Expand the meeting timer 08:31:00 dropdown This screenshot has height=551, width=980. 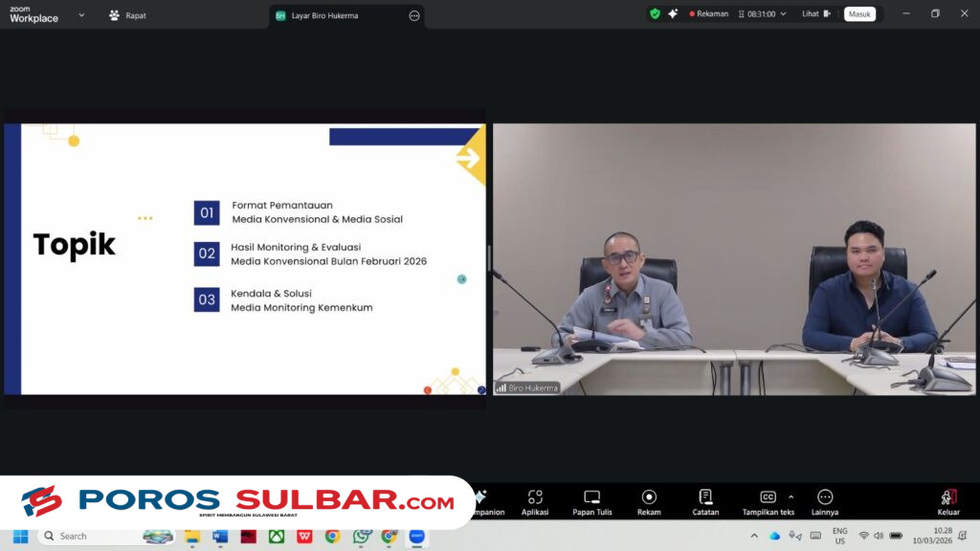(x=783, y=14)
